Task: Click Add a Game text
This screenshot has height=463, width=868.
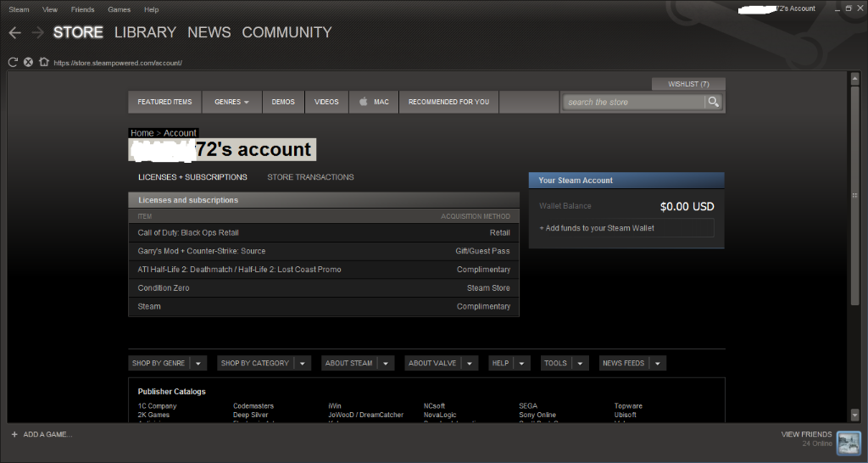Action: (47, 434)
